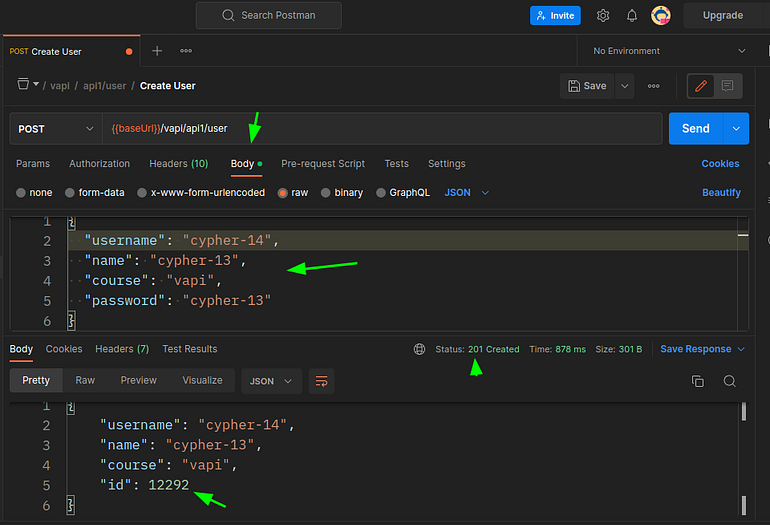Click vapi in the breadcrumb
Screen dimensions: 770x525
(x=60, y=86)
